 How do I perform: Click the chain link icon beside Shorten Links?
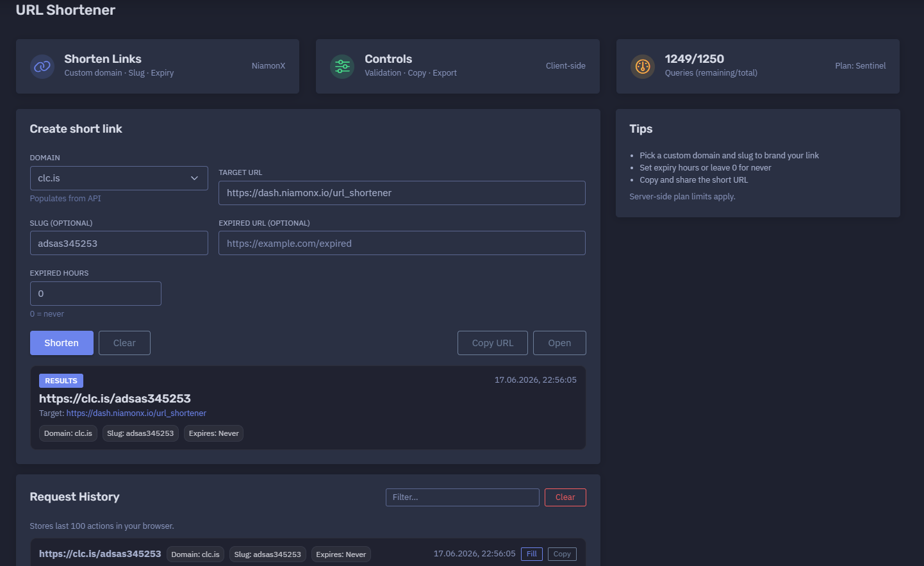point(42,66)
